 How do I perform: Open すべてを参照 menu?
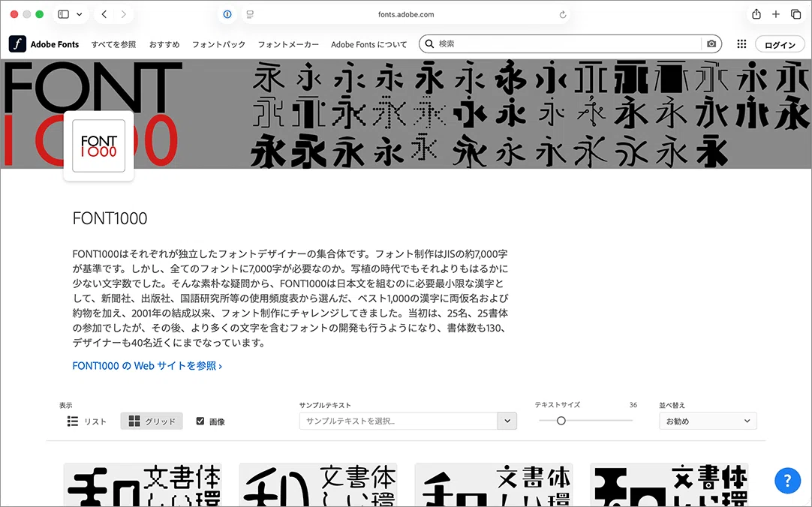[113, 44]
